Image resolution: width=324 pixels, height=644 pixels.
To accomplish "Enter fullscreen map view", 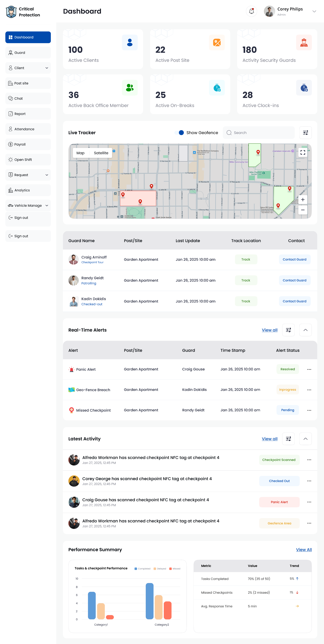I will click(302, 152).
